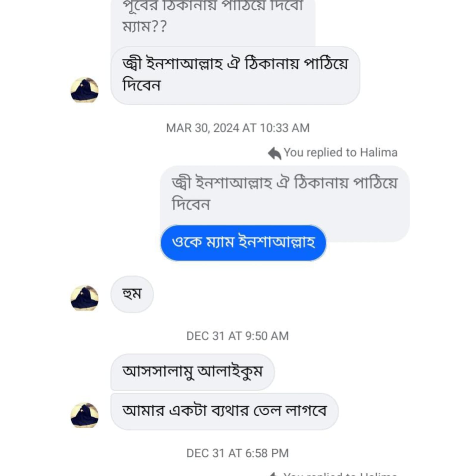Tap the received জ্বী ইনশাআল্লাহ message with avatar

click(x=235, y=75)
